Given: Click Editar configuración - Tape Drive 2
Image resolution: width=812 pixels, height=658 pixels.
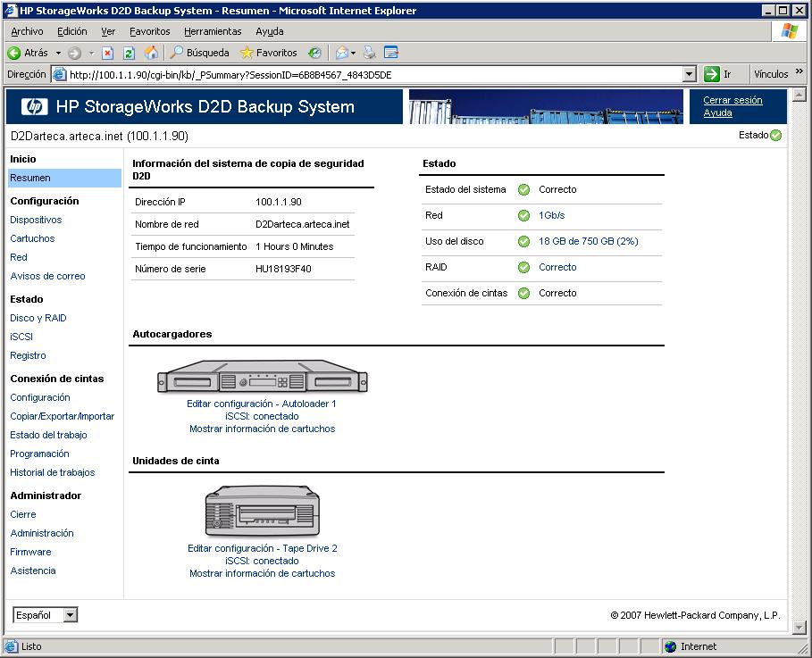Looking at the screenshot, I should [x=263, y=548].
